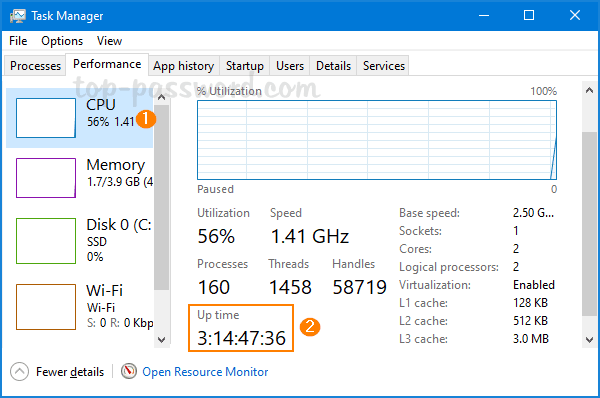Click the Resource Monitor gauge icon
This screenshot has width=600, height=398.
(129, 371)
